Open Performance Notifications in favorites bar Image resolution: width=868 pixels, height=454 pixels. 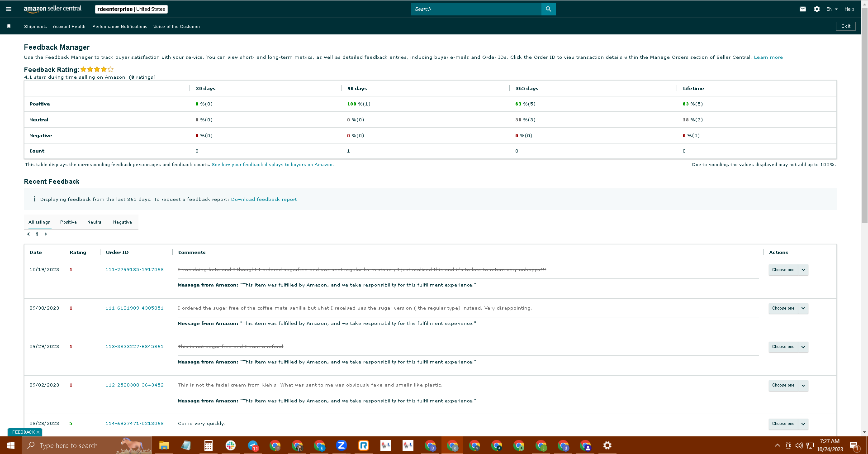click(120, 27)
